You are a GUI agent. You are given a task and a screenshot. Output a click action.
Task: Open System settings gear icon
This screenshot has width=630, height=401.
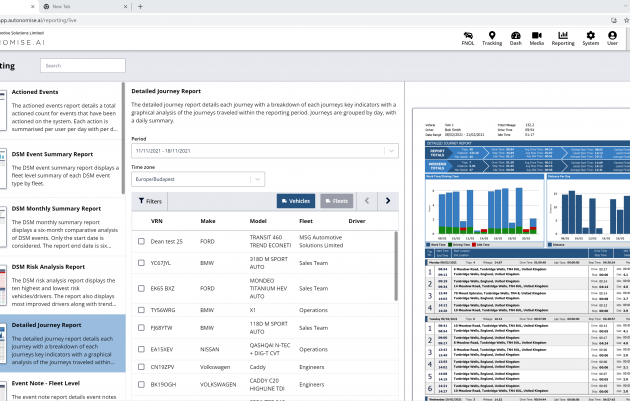[x=590, y=38]
